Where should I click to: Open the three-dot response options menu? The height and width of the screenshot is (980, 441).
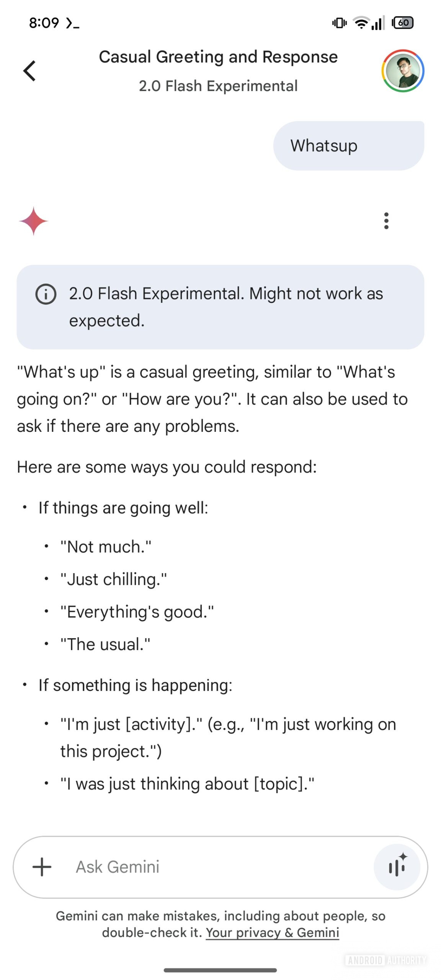[386, 221]
